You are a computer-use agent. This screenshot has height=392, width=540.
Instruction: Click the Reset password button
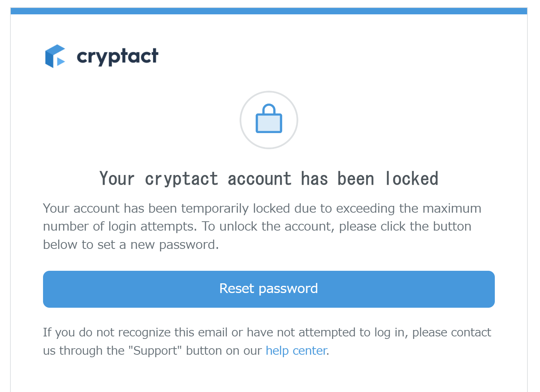click(269, 289)
